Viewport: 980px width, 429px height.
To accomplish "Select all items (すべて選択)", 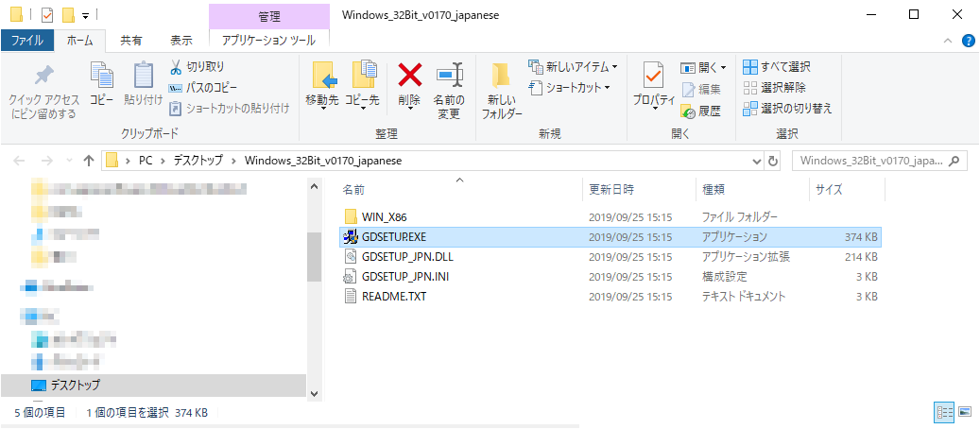I will point(777,66).
